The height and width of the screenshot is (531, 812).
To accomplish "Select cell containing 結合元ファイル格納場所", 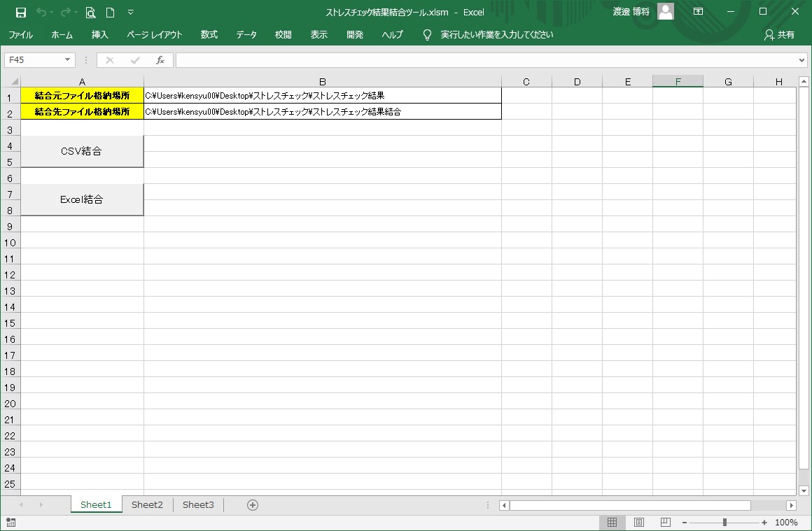I will click(83, 96).
